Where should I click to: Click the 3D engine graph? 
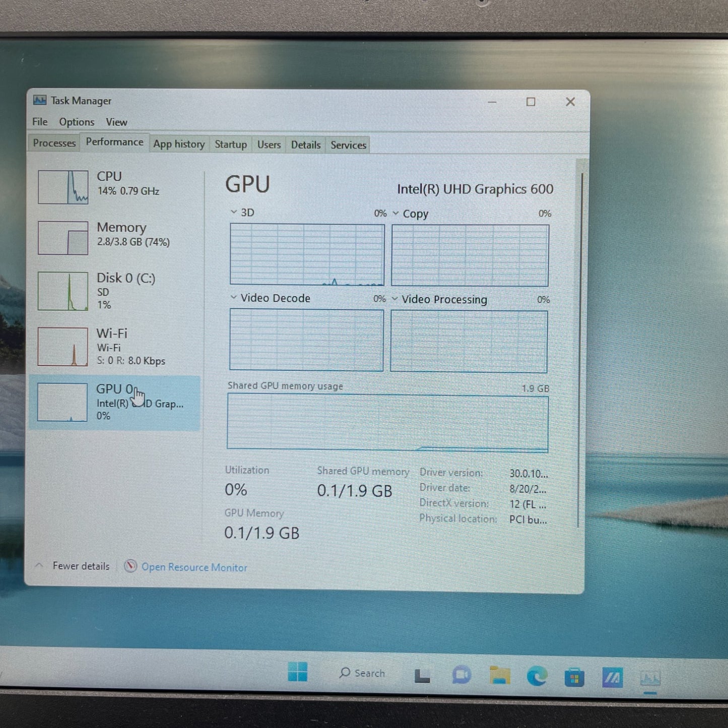[x=307, y=254]
